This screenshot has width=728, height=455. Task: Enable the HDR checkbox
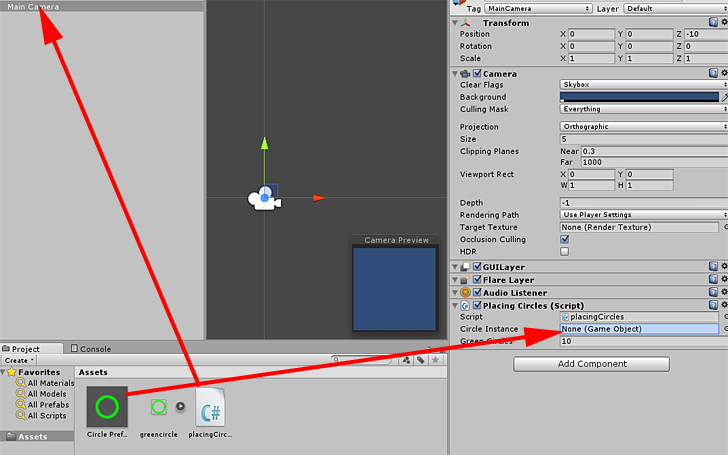tap(565, 251)
